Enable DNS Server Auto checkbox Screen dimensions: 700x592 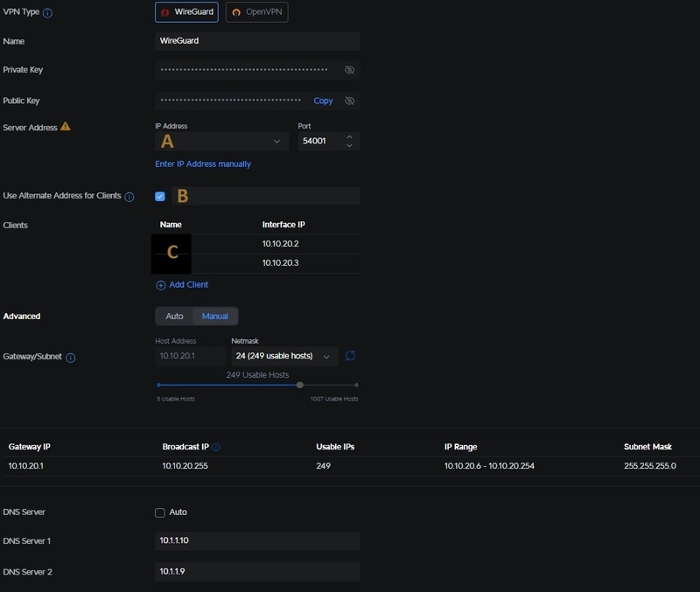160,512
